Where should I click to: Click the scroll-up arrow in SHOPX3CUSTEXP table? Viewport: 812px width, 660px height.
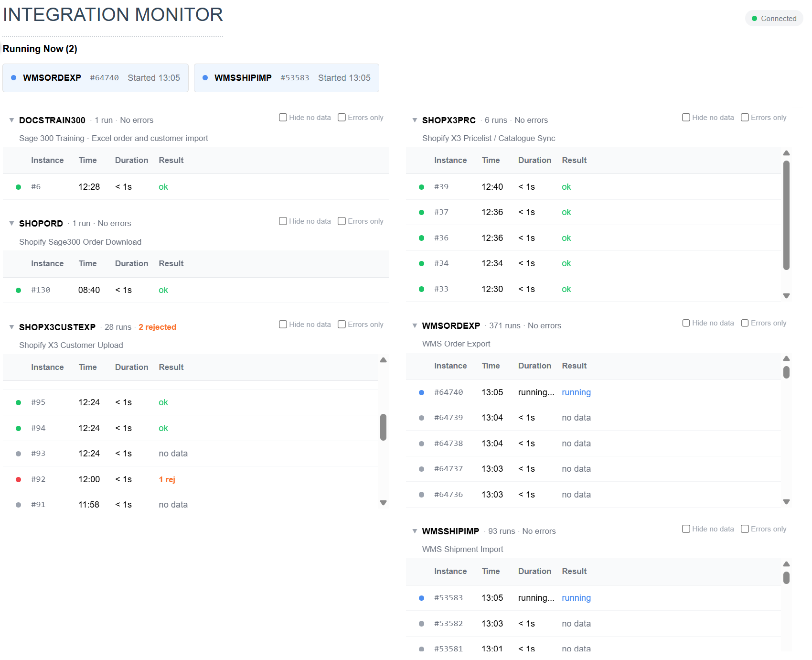click(383, 360)
